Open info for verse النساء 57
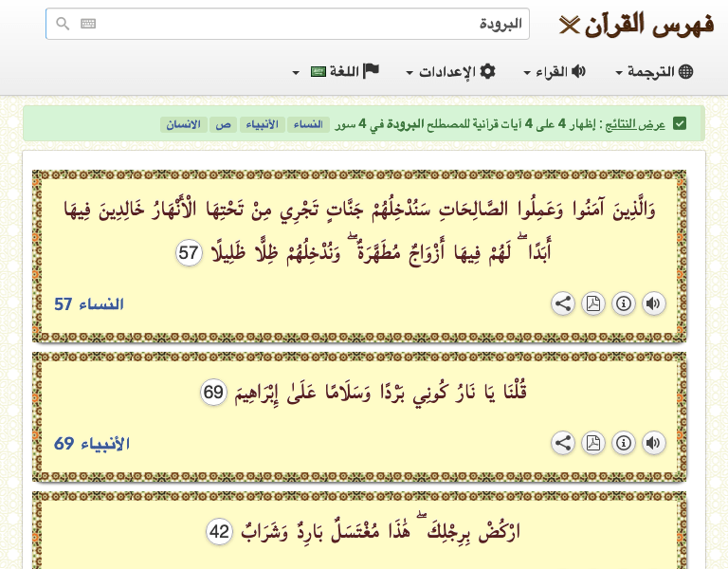The height and width of the screenshot is (569, 728). [x=623, y=303]
